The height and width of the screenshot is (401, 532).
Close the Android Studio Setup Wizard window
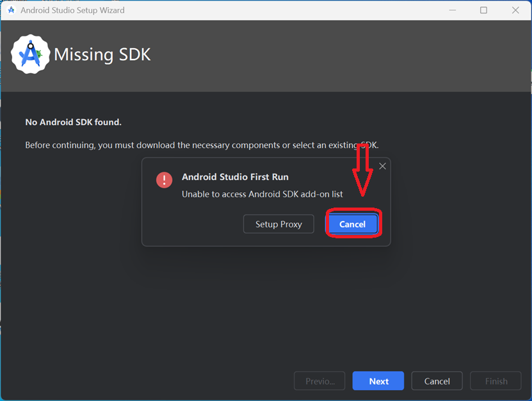(x=515, y=10)
